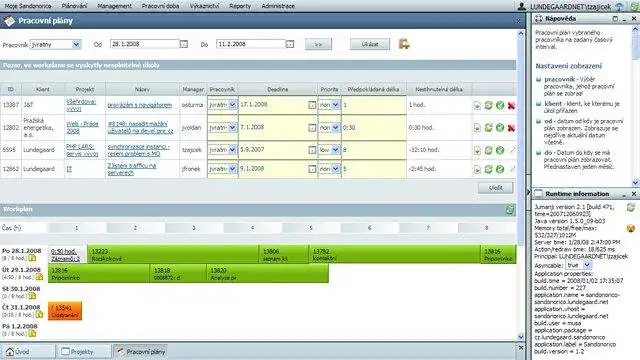Open Pracovník dropdown in row 12802
The width and height of the screenshot is (640, 360).
coord(222,128)
